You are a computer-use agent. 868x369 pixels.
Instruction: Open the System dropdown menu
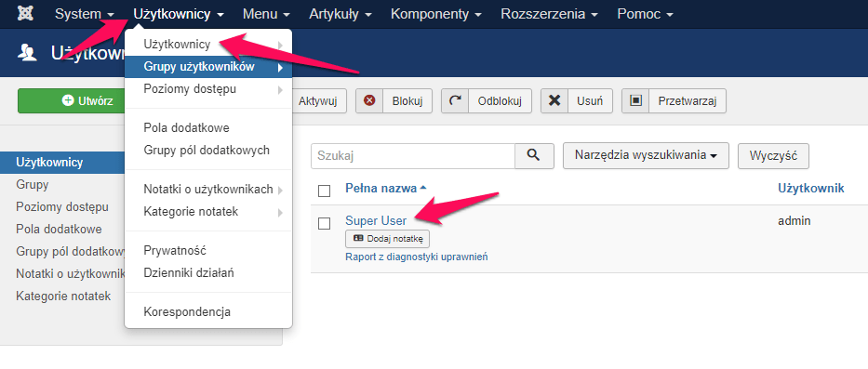[x=84, y=14]
